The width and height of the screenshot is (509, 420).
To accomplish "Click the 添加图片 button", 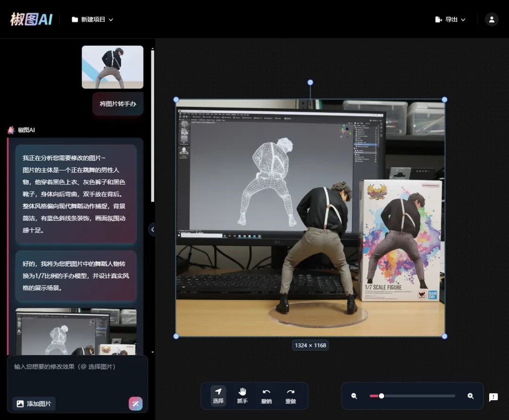I will pos(34,404).
